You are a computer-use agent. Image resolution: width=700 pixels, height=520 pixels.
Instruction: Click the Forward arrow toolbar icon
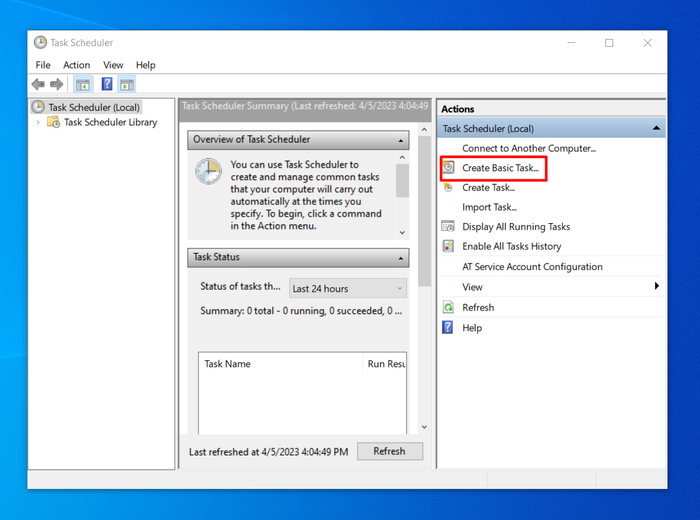tap(57, 84)
